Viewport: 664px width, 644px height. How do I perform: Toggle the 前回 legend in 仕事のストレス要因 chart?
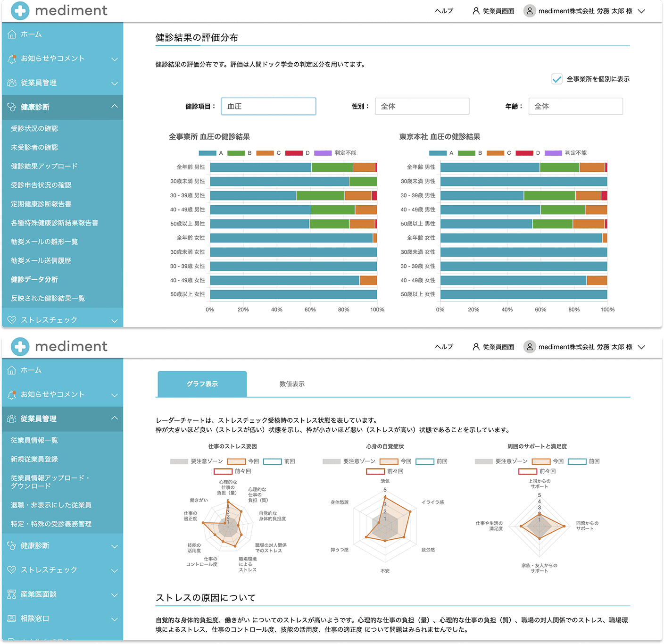point(273,461)
